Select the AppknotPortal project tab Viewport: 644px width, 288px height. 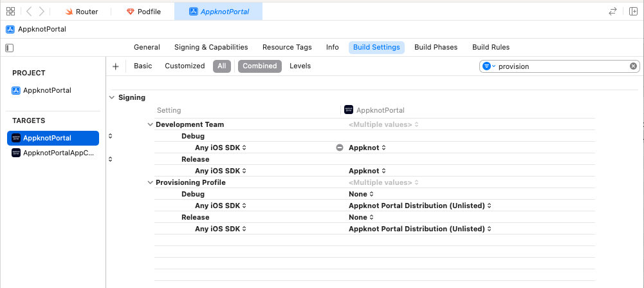point(219,12)
